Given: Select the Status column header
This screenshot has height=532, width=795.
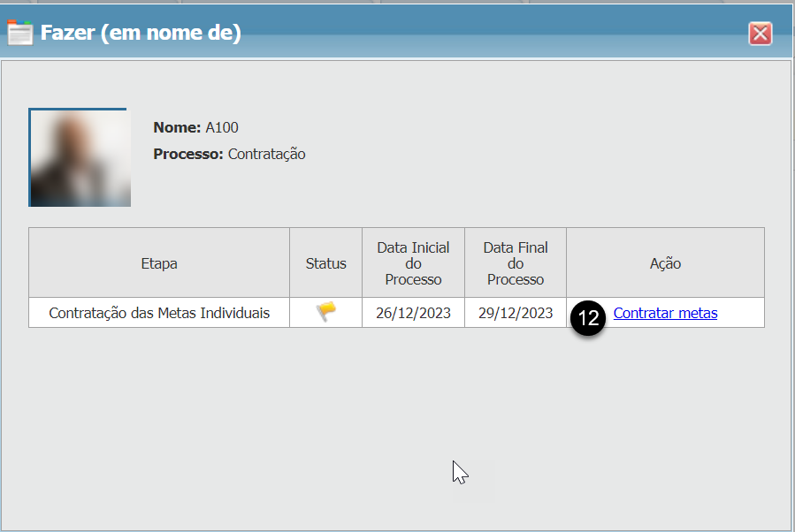Looking at the screenshot, I should (x=326, y=263).
